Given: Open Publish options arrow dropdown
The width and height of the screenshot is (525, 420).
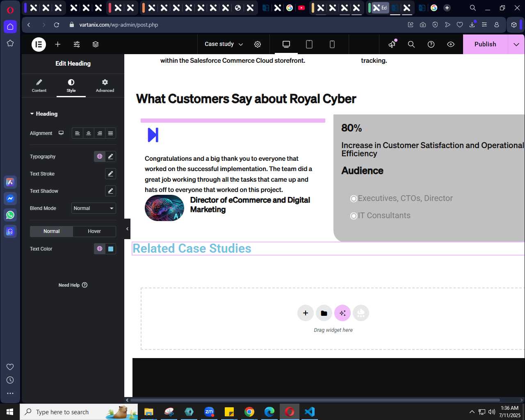Looking at the screenshot, I should (516, 44).
